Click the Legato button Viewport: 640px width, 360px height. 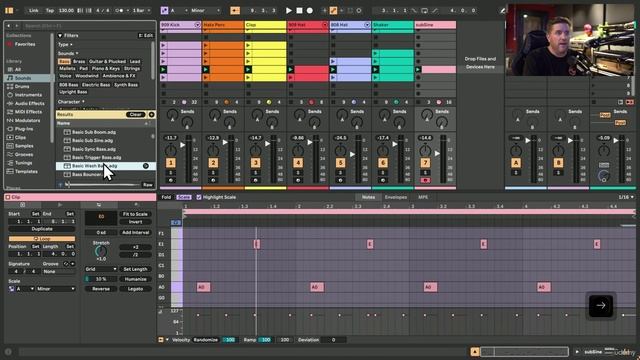click(135, 289)
